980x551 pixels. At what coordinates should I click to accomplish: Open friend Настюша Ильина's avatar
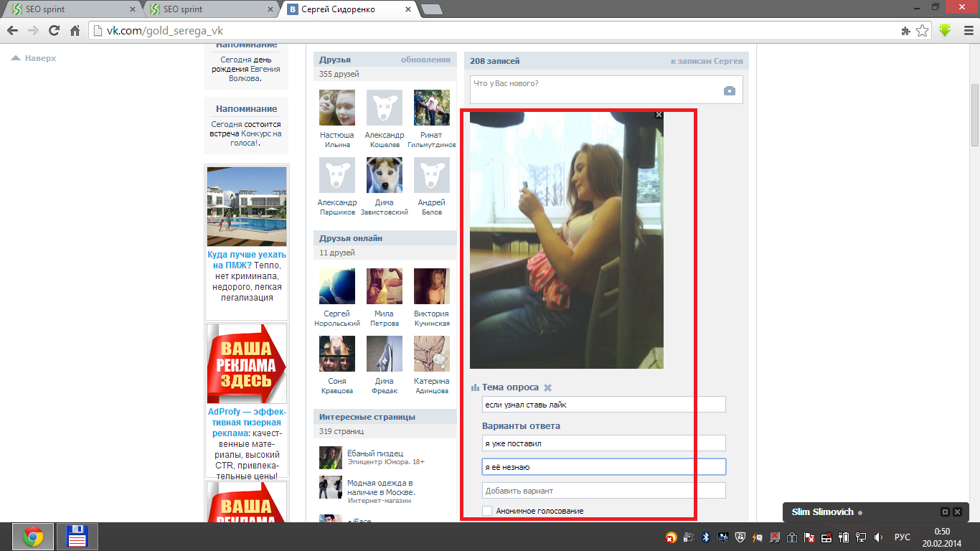tap(337, 108)
